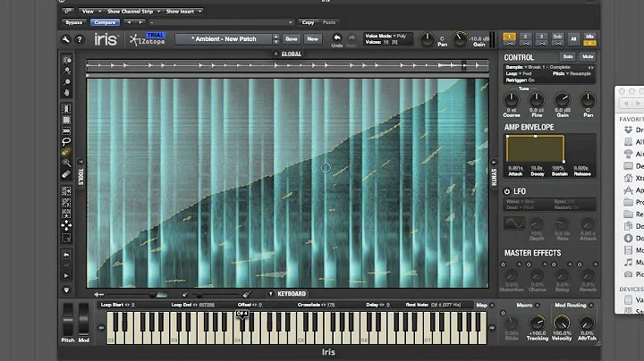
Task: Select the All tab
Action: tap(573, 39)
